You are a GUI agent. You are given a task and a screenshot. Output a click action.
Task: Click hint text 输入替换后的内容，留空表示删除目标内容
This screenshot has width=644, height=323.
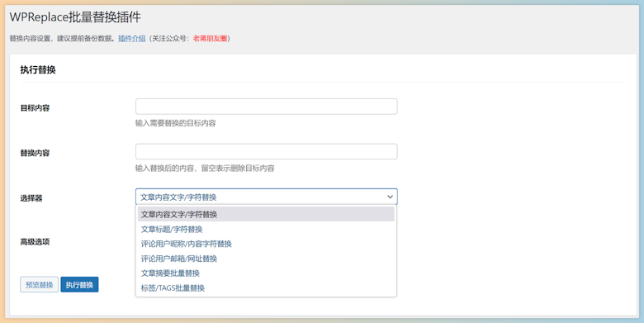[x=205, y=168]
